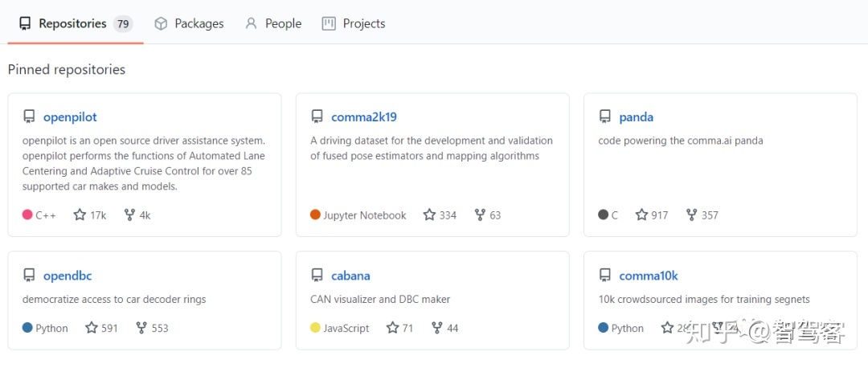Open the comma2k19 repository link
Image resolution: width=868 pixels, height=368 pixels.
pyautogui.click(x=364, y=117)
